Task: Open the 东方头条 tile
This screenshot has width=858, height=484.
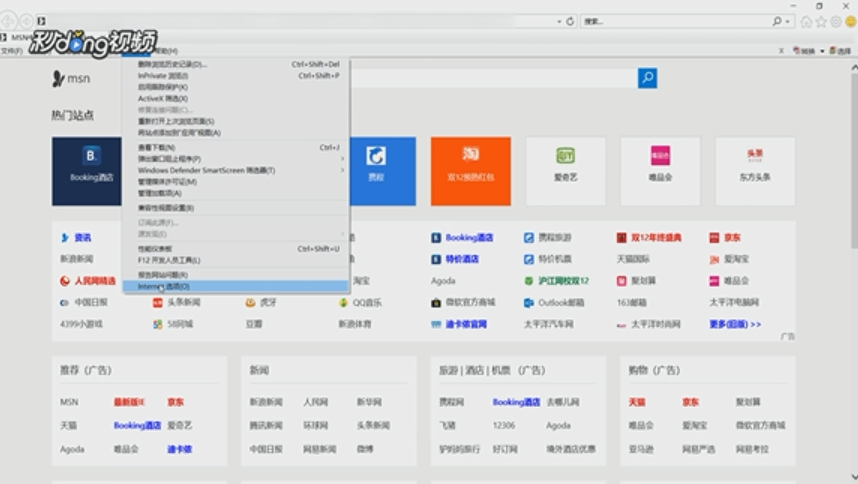Action: point(755,171)
